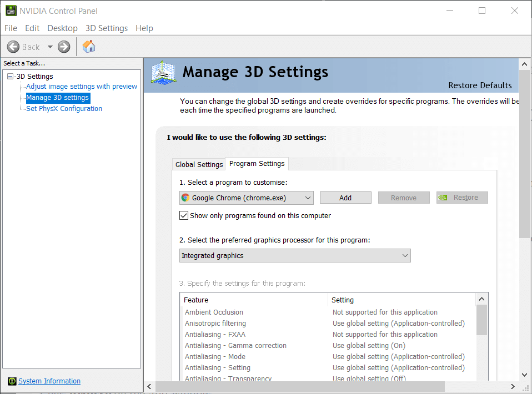This screenshot has width=532, height=394.
Task: Toggle Show only programs found checkbox
Action: 184,216
